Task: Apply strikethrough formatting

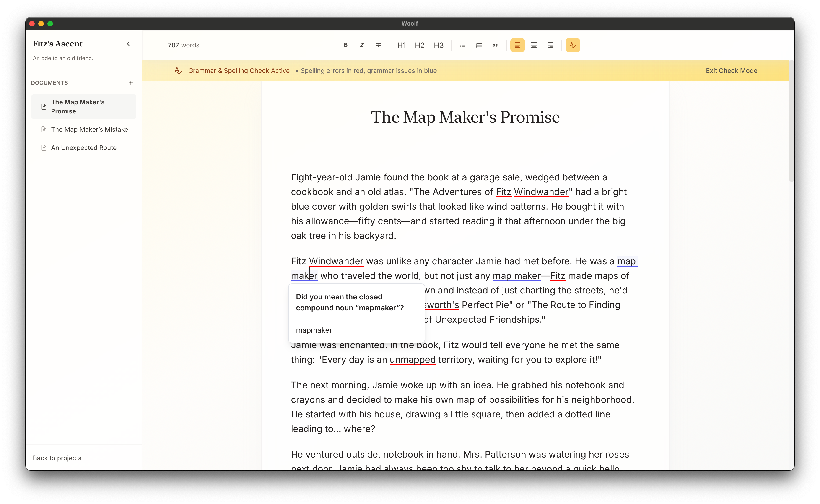Action: coord(378,45)
